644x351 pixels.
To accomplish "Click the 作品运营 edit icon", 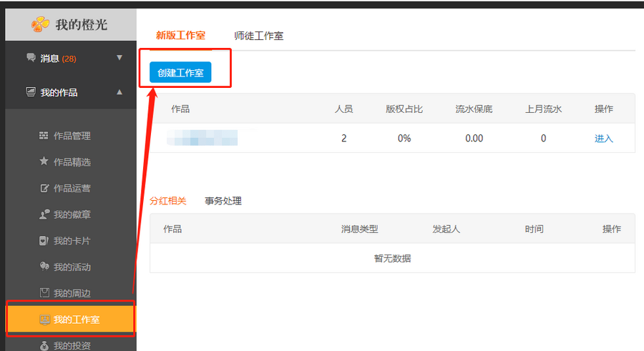I will coord(44,189).
